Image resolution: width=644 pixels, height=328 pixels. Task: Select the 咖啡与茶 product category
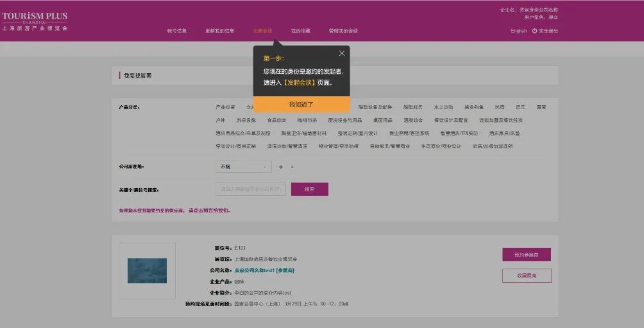pos(307,121)
